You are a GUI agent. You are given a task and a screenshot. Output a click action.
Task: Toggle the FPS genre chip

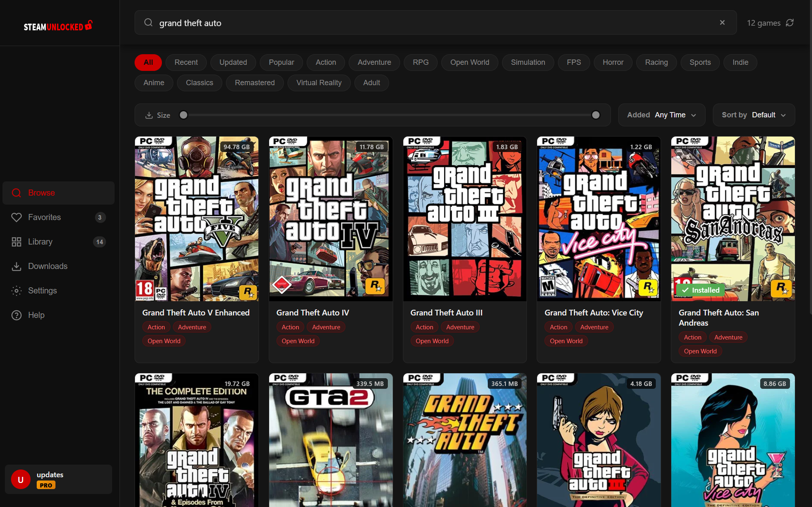click(574, 62)
